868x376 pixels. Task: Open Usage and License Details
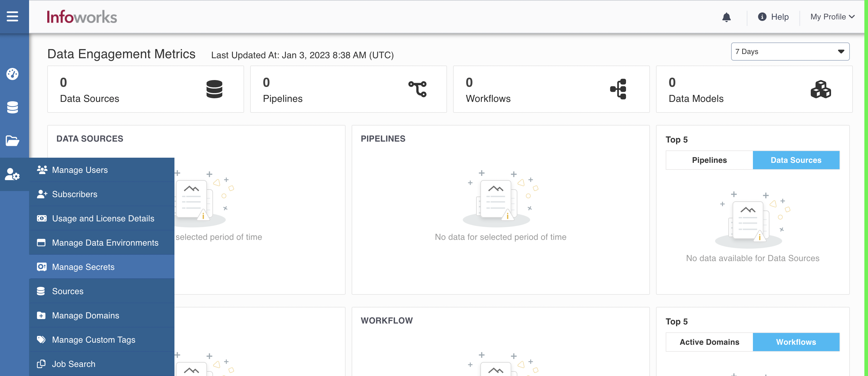[102, 218]
